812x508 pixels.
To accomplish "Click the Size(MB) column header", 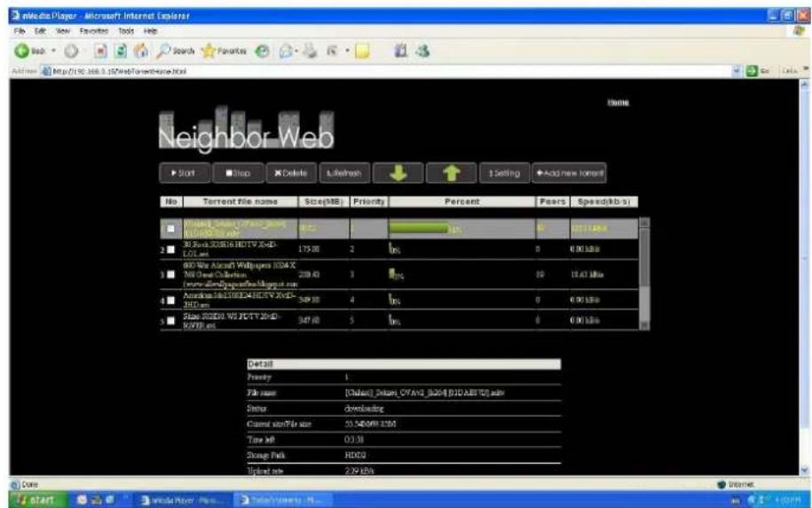I will point(324,202).
